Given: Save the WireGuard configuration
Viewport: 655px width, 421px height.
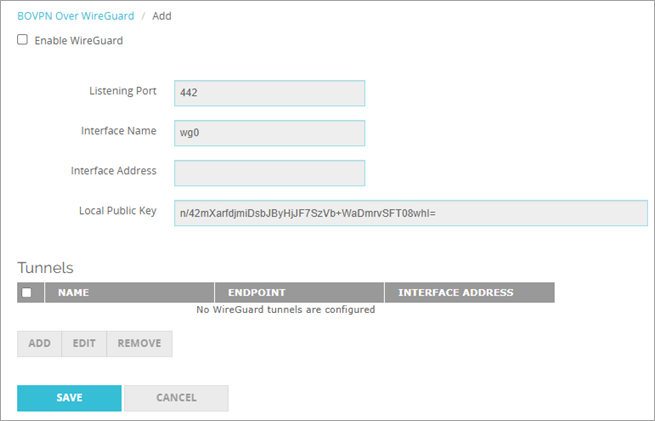Looking at the screenshot, I should coord(69,398).
